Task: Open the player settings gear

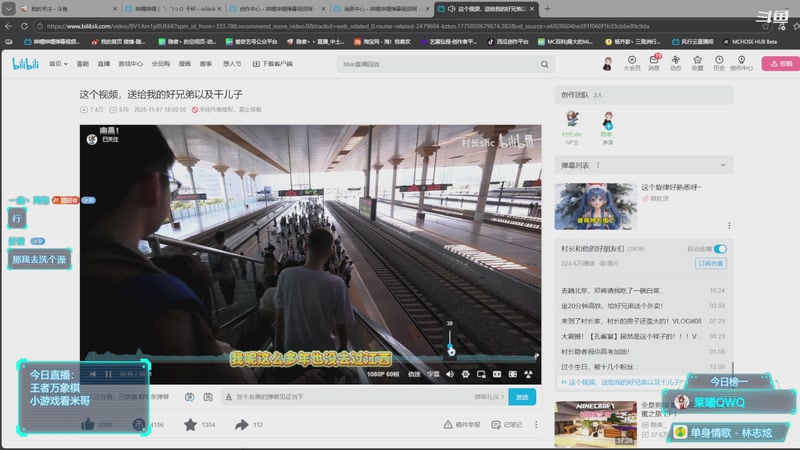Action: 465,374
